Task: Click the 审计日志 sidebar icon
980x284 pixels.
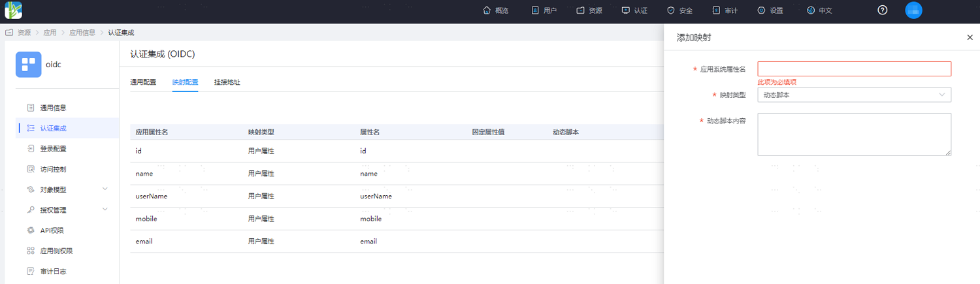Action: [31, 271]
